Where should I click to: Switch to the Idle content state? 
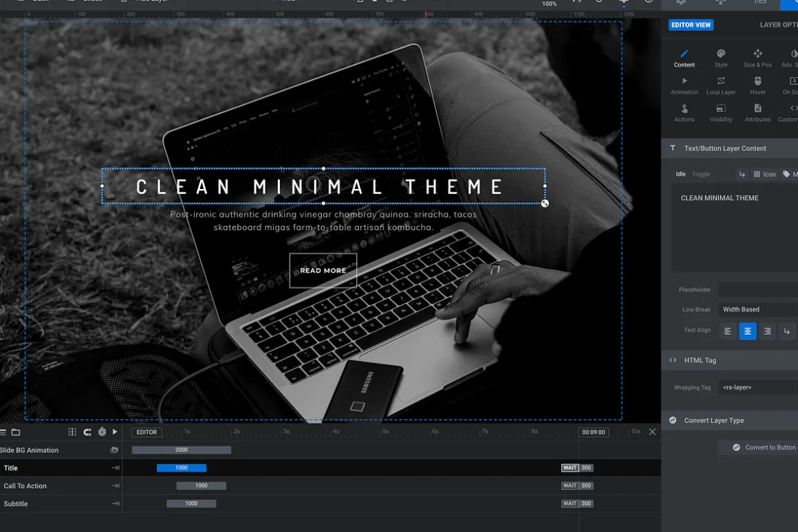[x=680, y=174]
